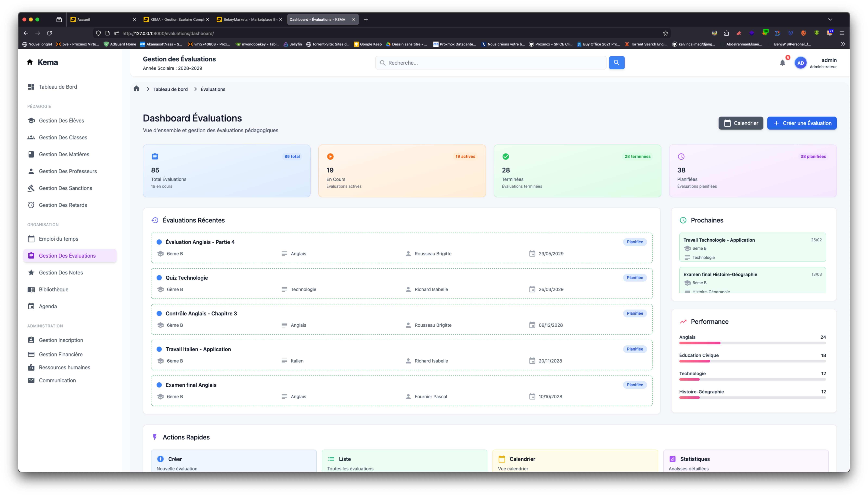Image resolution: width=868 pixels, height=496 pixels.
Task: Reload the page with refresh icon
Action: pos(49,33)
